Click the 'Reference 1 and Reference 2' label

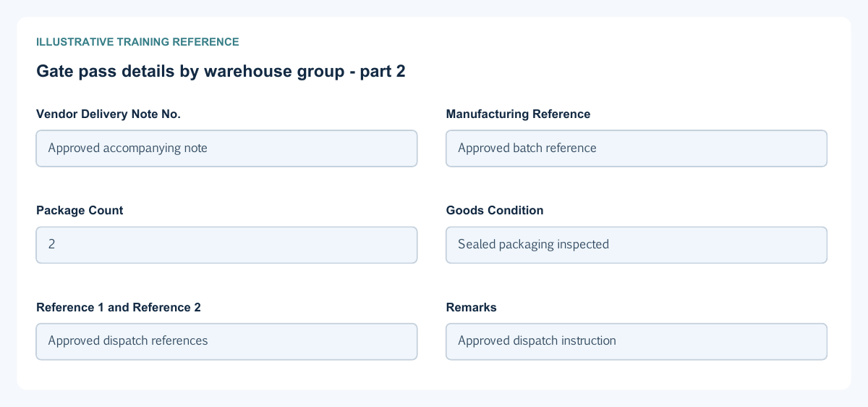pyautogui.click(x=119, y=307)
